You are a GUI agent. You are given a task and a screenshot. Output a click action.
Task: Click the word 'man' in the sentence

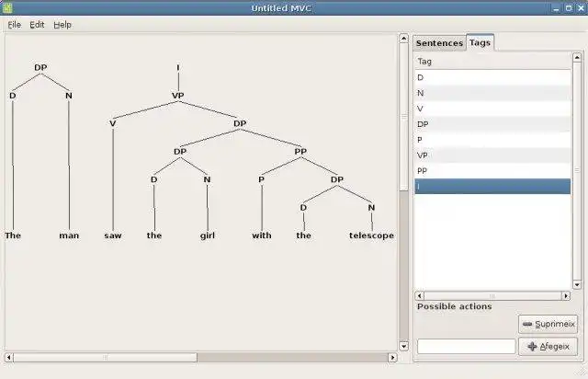point(69,235)
